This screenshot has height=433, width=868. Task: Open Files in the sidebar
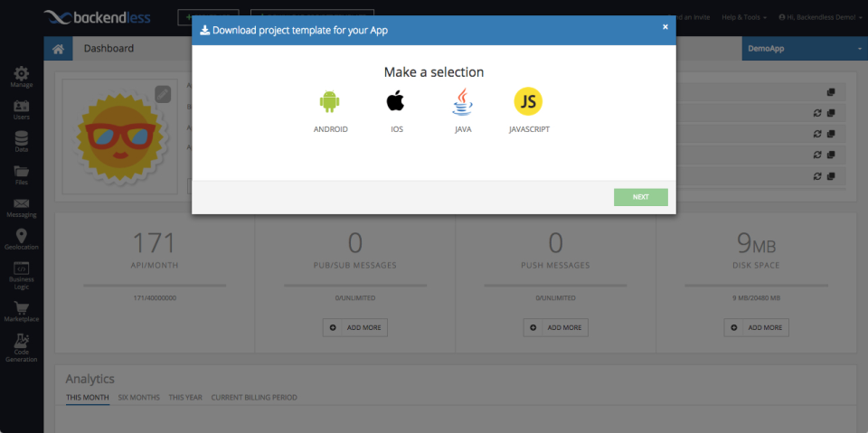click(22, 174)
